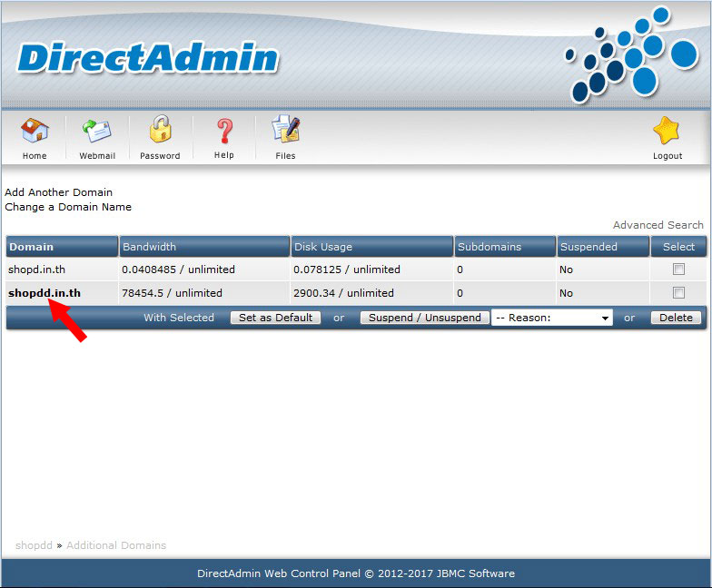Click the Logout star icon

(667, 131)
